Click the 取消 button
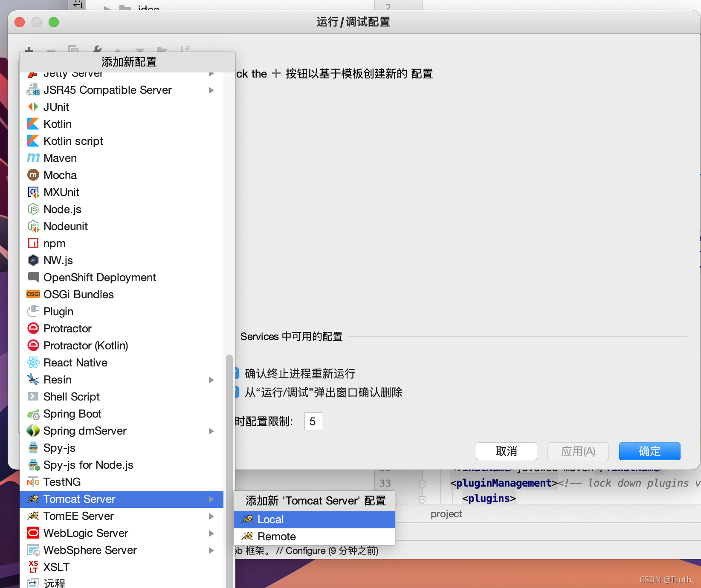Image resolution: width=701 pixels, height=588 pixels. tap(507, 451)
